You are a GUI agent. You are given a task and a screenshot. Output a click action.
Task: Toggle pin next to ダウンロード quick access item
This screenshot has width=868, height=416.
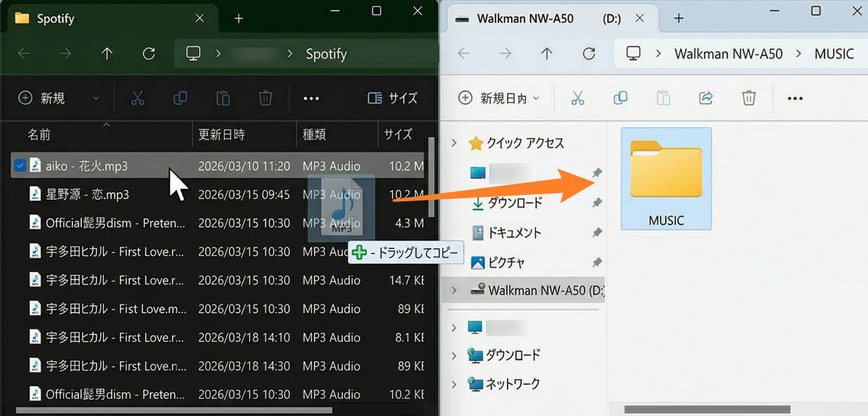pos(597,203)
